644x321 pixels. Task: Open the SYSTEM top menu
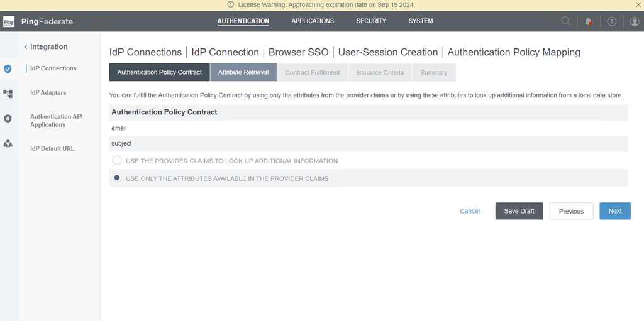[x=421, y=21]
